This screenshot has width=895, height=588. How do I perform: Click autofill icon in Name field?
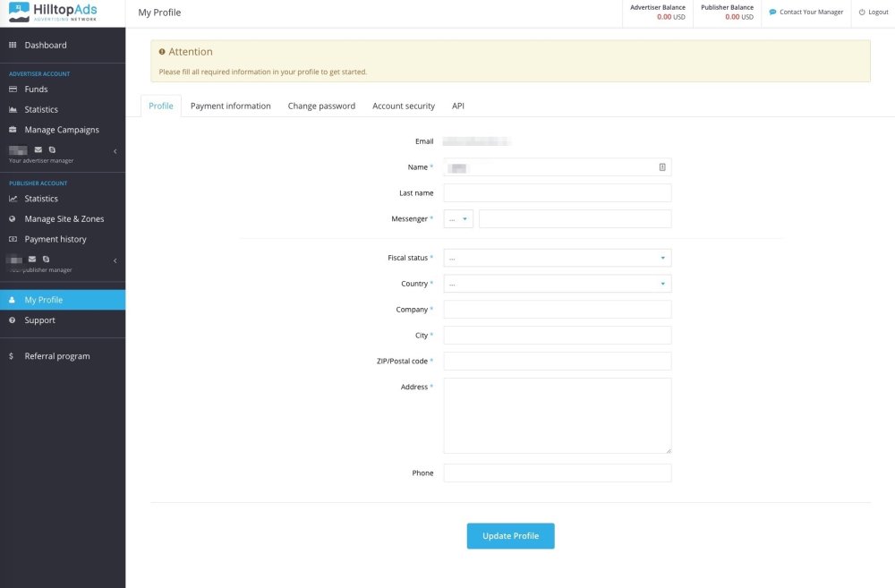[x=662, y=167]
